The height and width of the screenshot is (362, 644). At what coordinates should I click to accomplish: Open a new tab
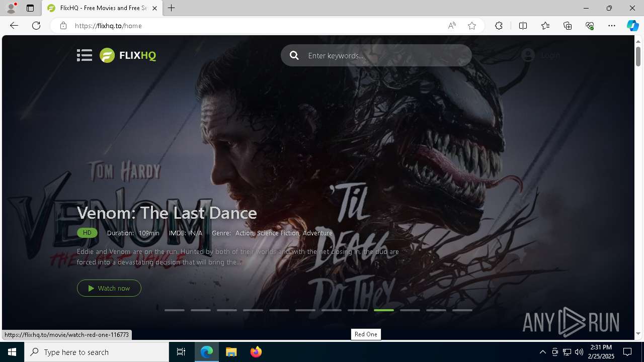pos(172,8)
